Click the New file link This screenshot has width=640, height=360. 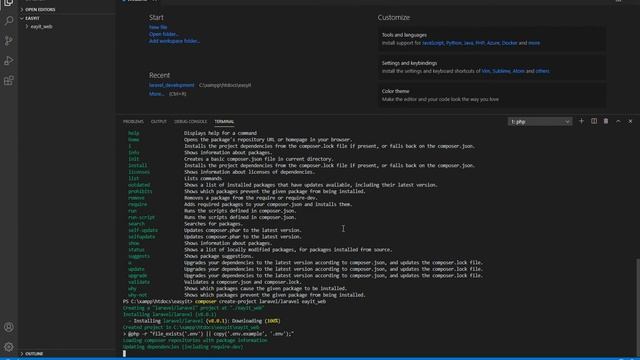(x=158, y=27)
